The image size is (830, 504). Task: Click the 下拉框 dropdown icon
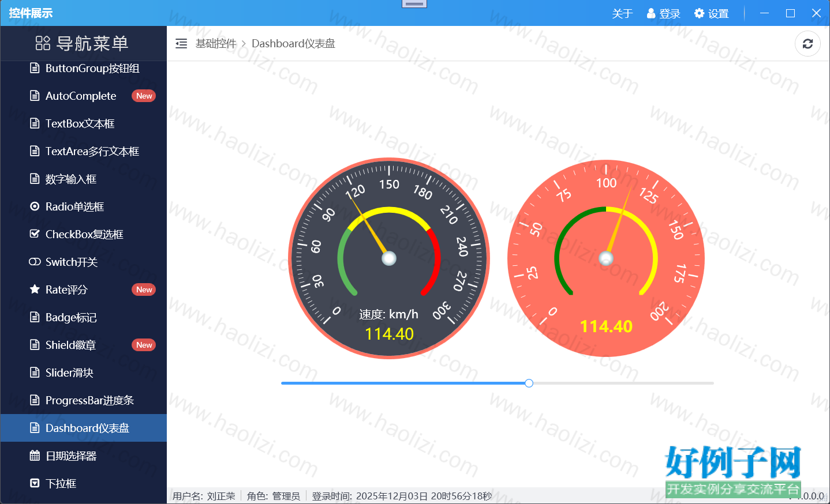(x=35, y=483)
